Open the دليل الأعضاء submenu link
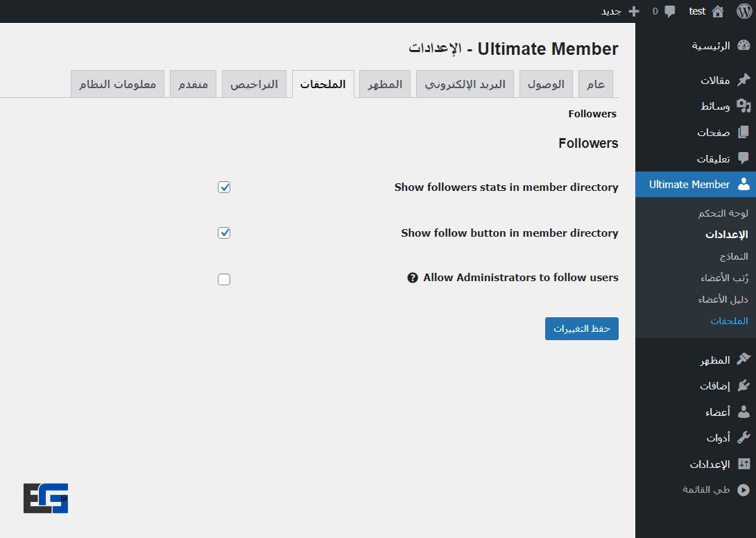 [x=723, y=299]
